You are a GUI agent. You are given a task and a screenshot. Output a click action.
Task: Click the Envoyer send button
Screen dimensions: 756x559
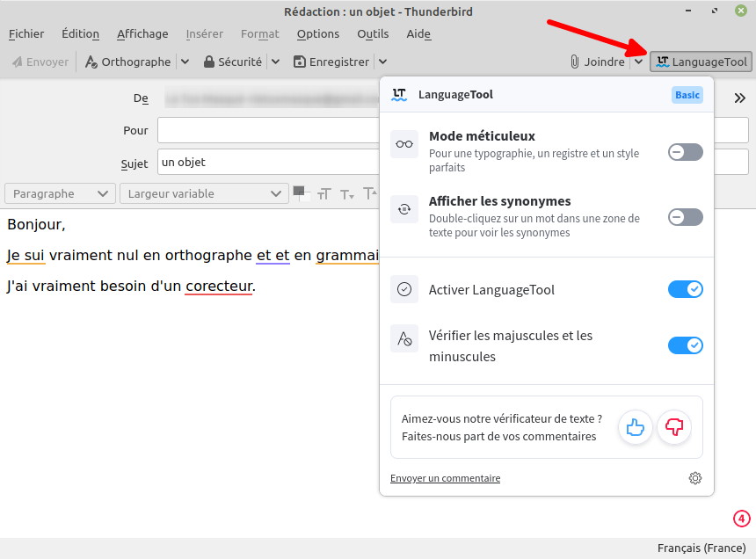tap(40, 62)
